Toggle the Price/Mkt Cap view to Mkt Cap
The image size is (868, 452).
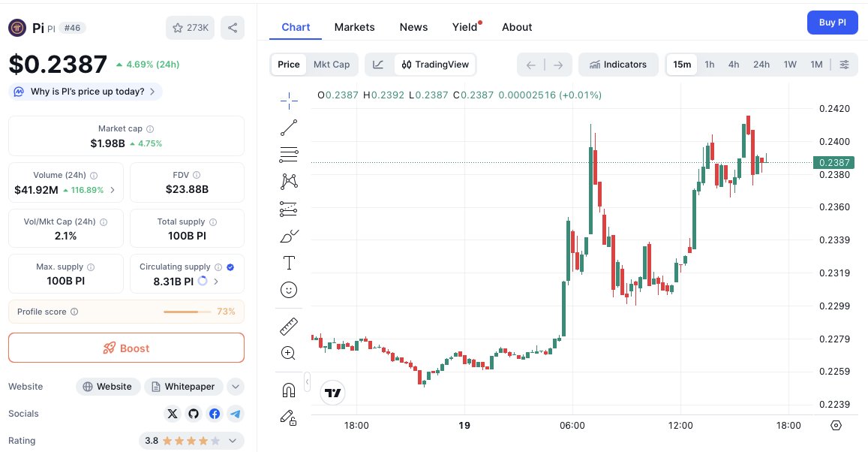[332, 65]
